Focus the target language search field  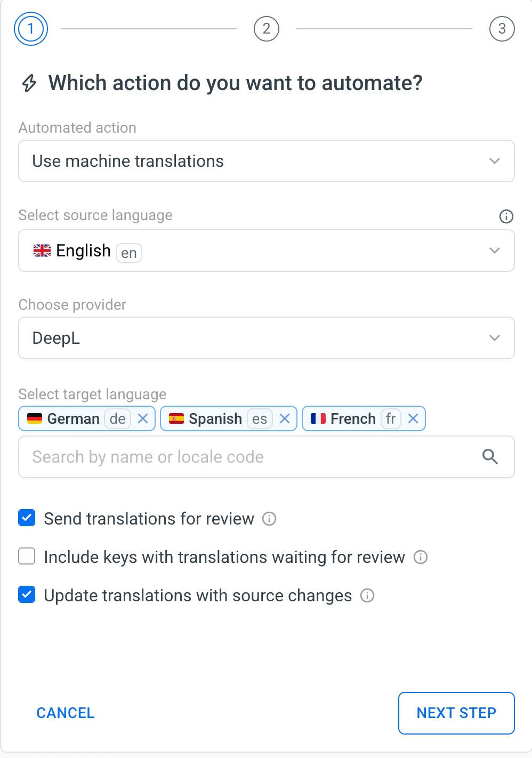(251, 457)
